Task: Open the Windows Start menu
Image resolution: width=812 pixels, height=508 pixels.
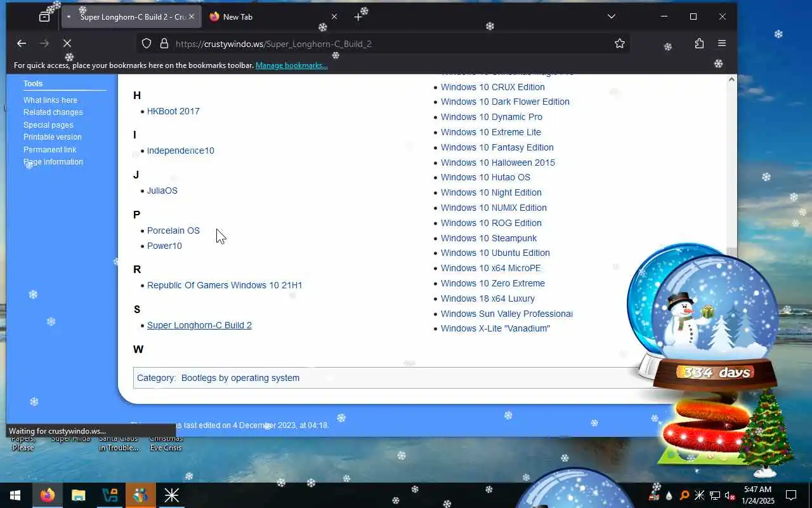Action: 15,495
